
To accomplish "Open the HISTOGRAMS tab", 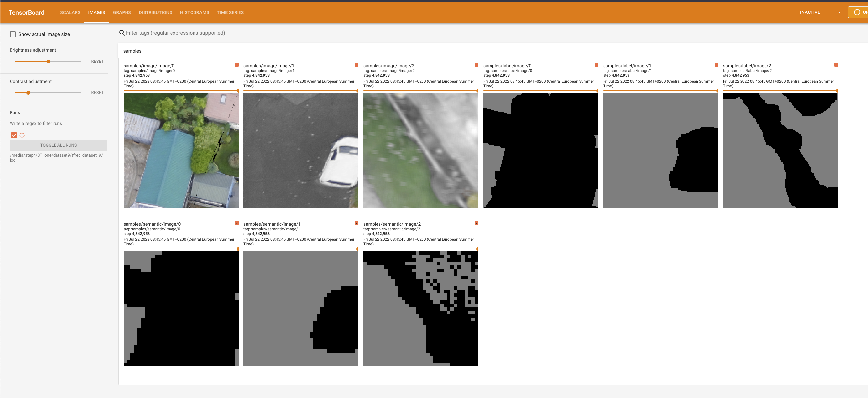I will [x=194, y=12].
